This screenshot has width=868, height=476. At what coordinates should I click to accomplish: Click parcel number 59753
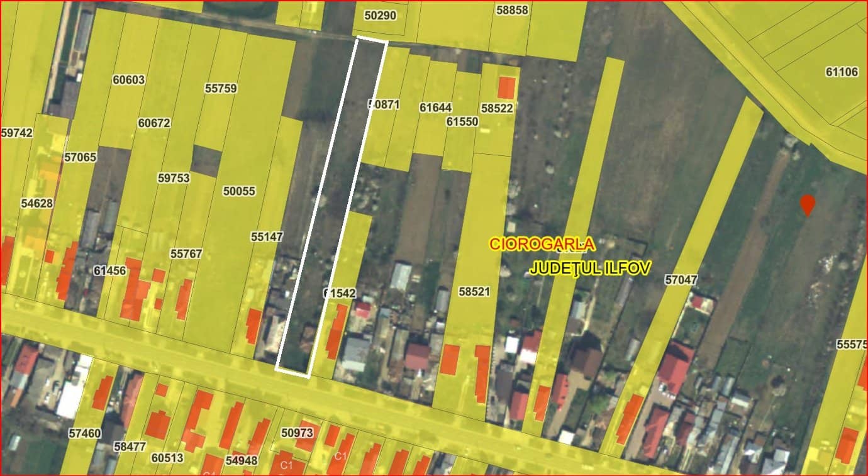point(174,178)
